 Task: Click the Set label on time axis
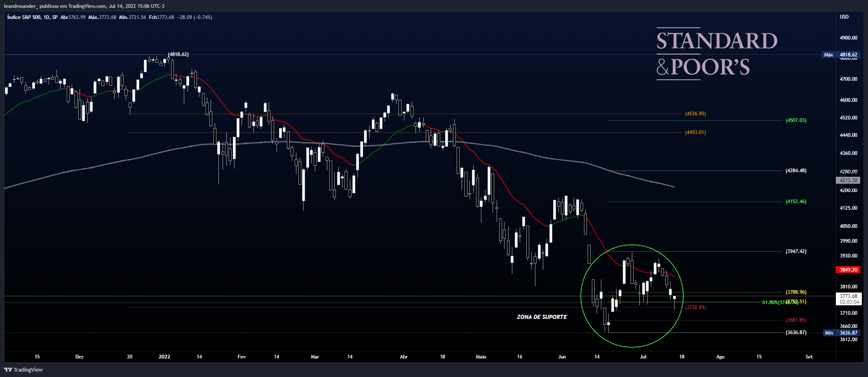[x=809, y=357]
